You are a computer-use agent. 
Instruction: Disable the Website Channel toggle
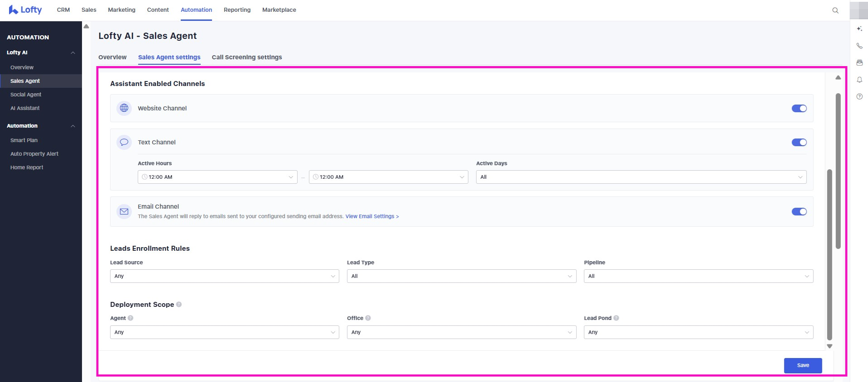click(x=799, y=109)
